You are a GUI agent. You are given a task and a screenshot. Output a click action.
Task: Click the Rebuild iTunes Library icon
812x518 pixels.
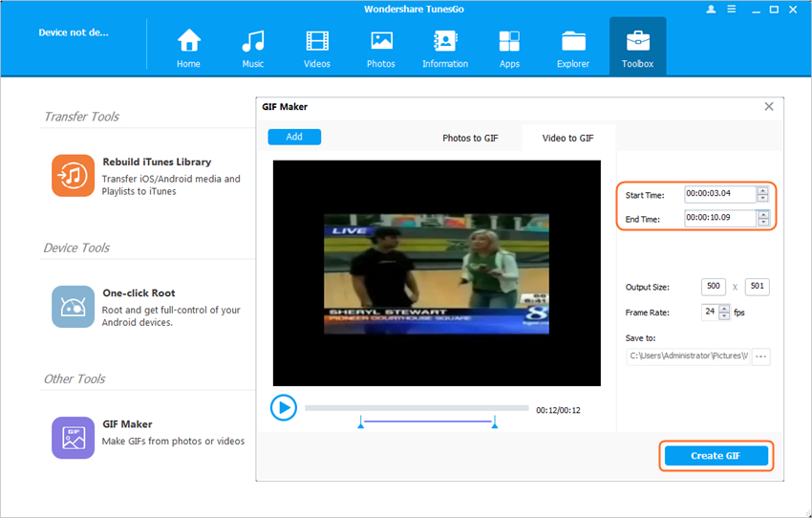(73, 175)
